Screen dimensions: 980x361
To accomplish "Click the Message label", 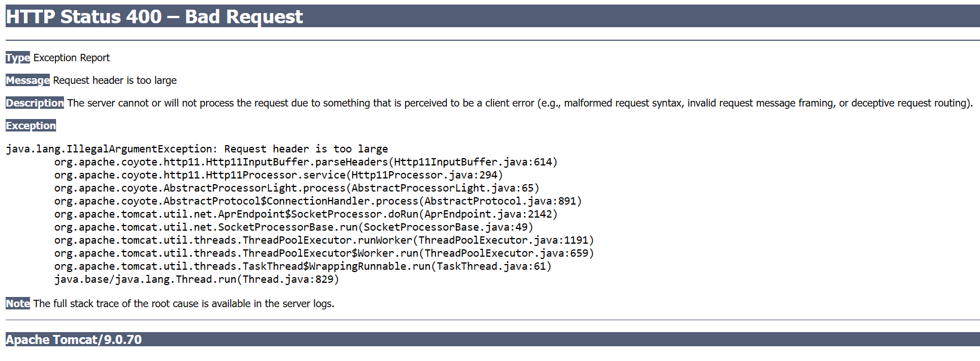I will pos(28,80).
